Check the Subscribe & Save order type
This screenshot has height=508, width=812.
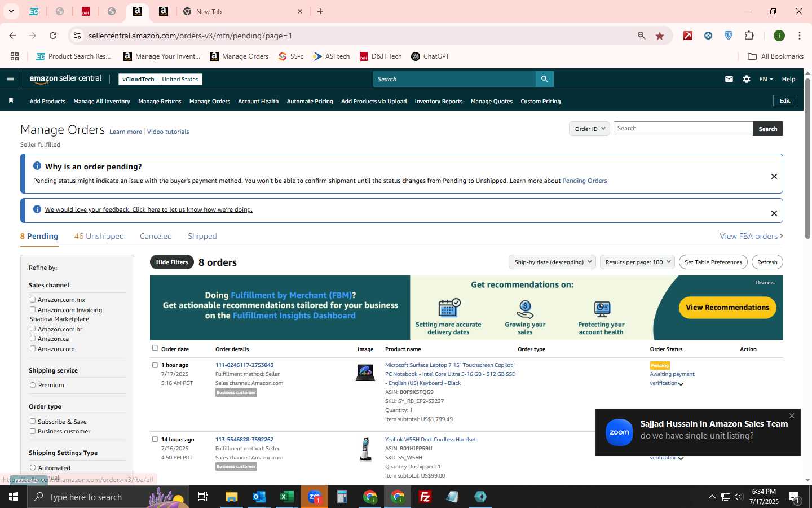33,421
